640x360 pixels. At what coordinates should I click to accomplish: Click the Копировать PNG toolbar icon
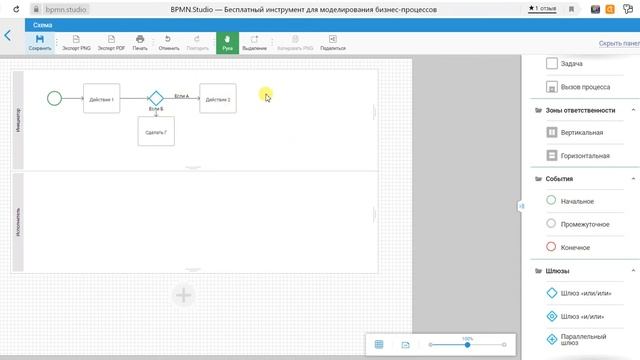point(295,43)
